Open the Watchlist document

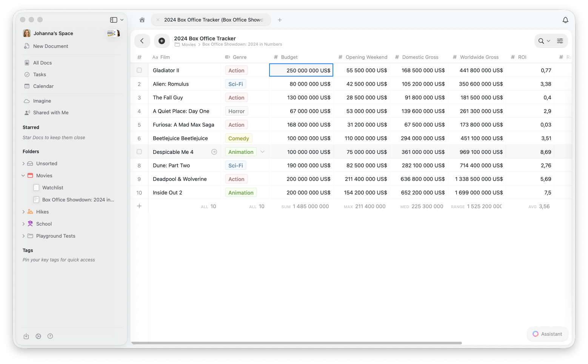(x=52, y=187)
